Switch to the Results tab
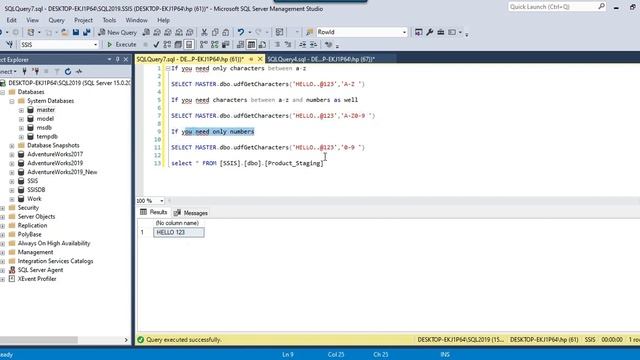The image size is (640, 360). click(153, 212)
